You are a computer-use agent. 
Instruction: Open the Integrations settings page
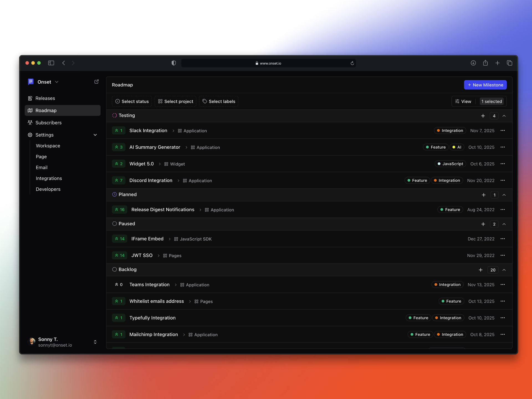[49, 178]
